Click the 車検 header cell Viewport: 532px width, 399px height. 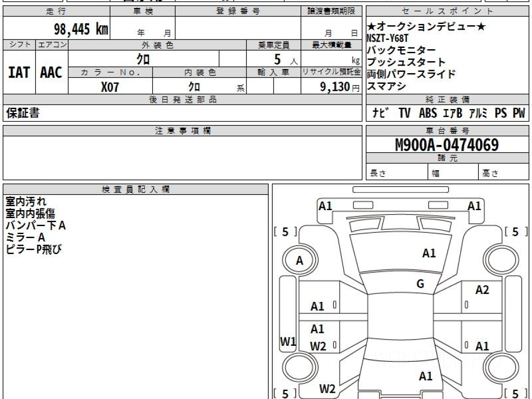pyautogui.click(x=143, y=12)
